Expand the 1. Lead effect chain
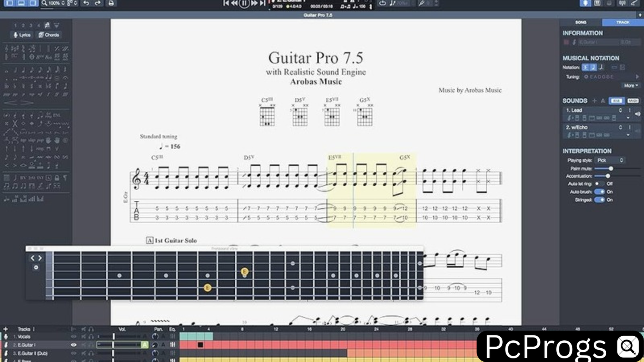644x362 pixels. pyautogui.click(x=628, y=118)
